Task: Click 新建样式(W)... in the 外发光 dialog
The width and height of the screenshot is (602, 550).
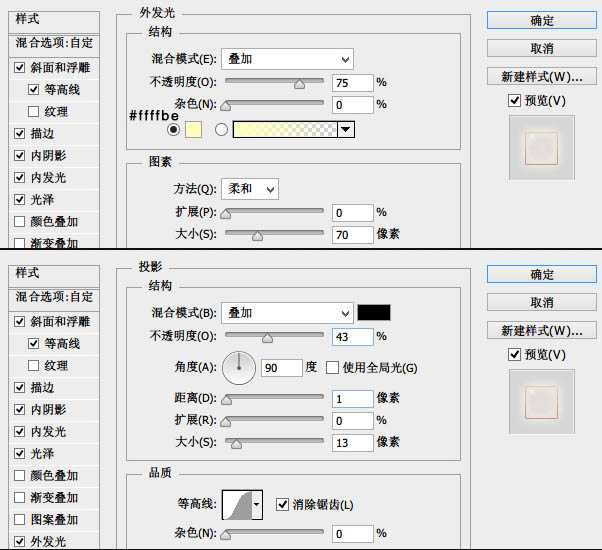Action: click(542, 76)
